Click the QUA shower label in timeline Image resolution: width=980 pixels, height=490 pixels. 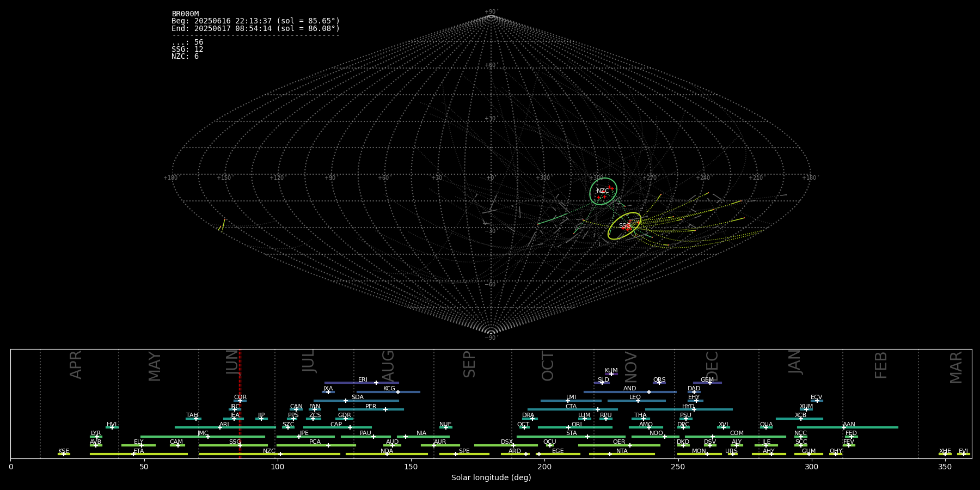click(766, 425)
